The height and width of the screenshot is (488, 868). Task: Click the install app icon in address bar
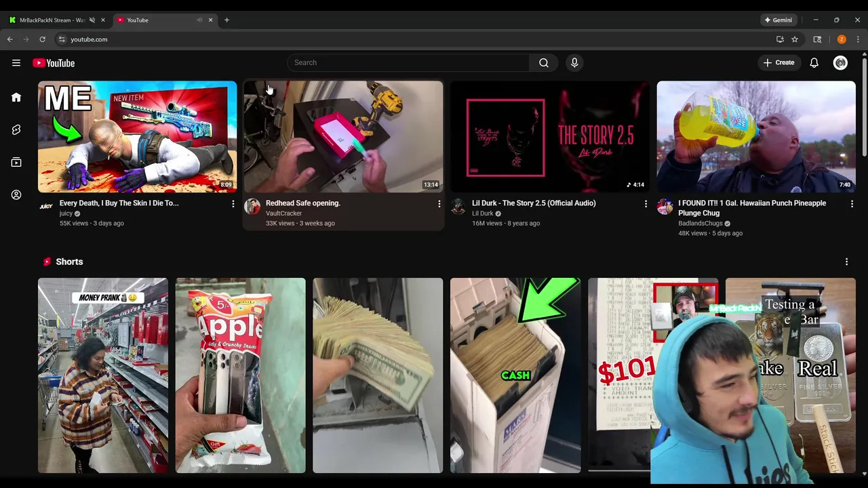[780, 39]
